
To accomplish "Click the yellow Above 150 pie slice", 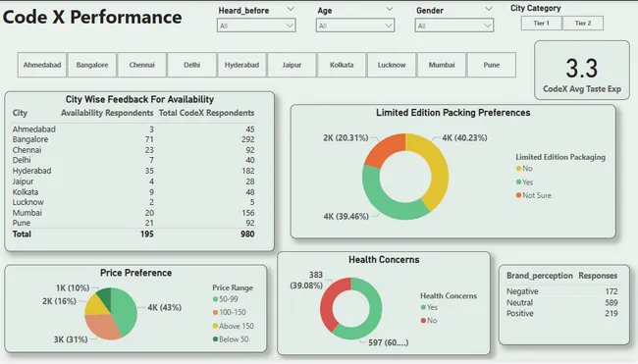I will pyautogui.click(x=95, y=305).
